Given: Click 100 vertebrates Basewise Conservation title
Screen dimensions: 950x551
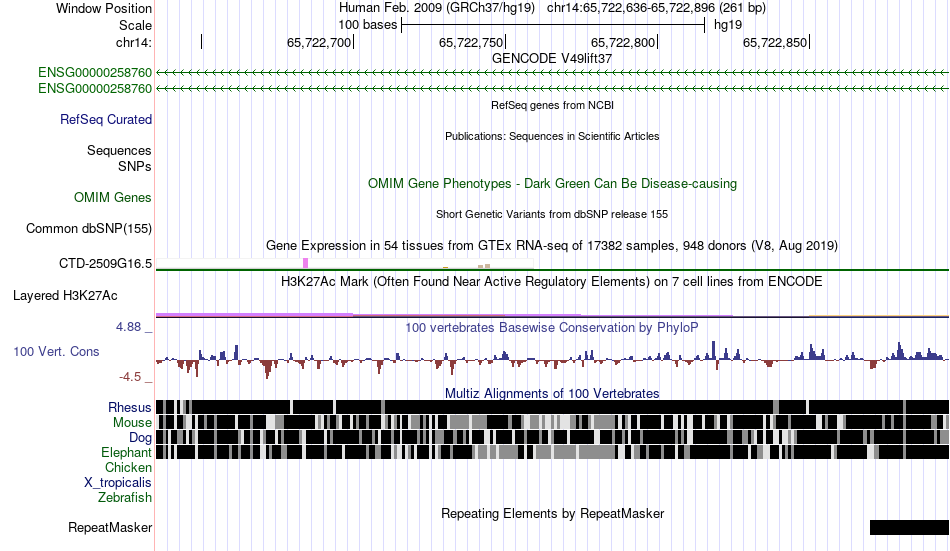Looking at the screenshot, I should [x=552, y=328].
